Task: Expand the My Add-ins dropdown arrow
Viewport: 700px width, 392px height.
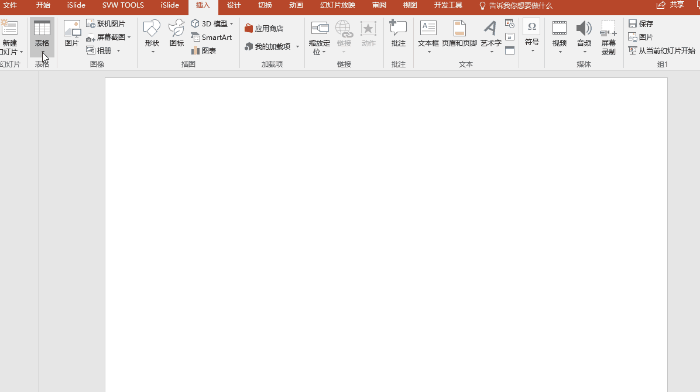Action: coord(298,46)
